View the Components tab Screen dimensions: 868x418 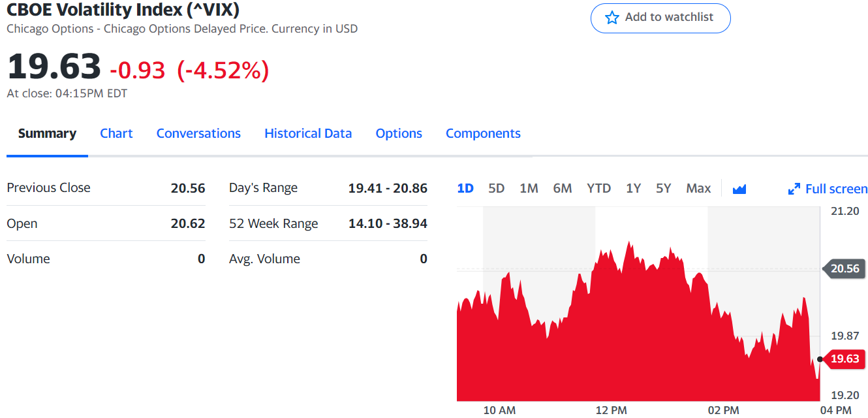483,133
